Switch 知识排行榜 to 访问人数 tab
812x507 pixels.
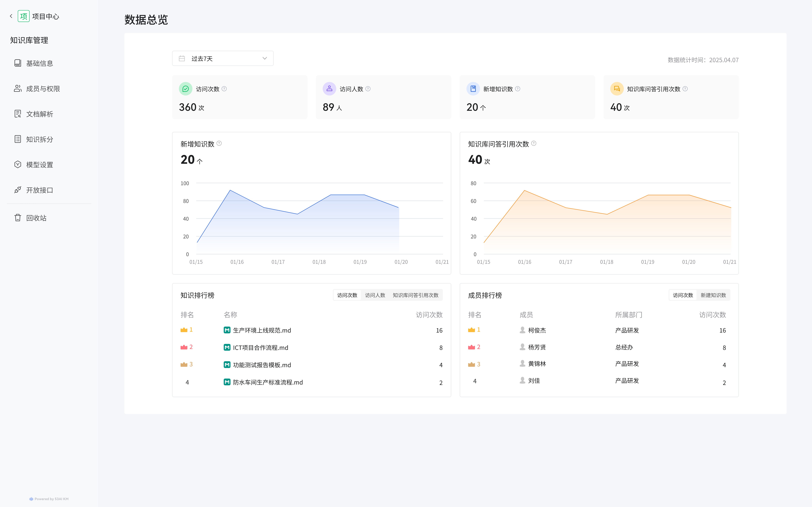375,295
